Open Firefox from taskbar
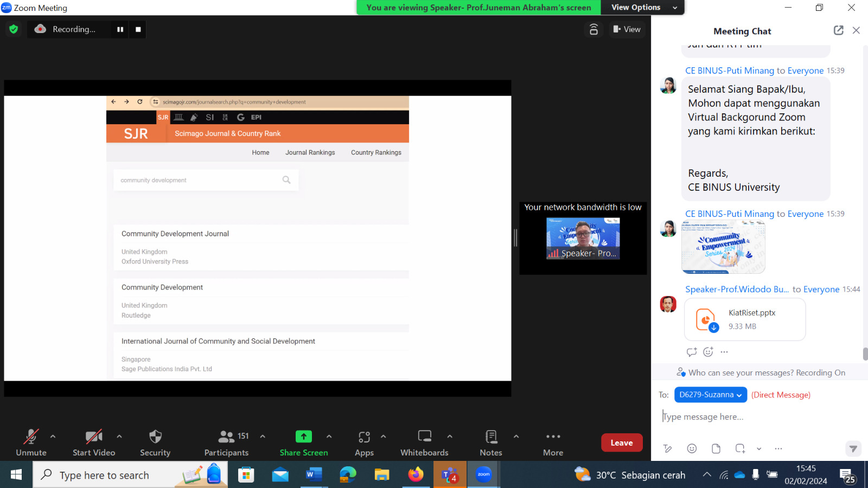 pos(416,475)
